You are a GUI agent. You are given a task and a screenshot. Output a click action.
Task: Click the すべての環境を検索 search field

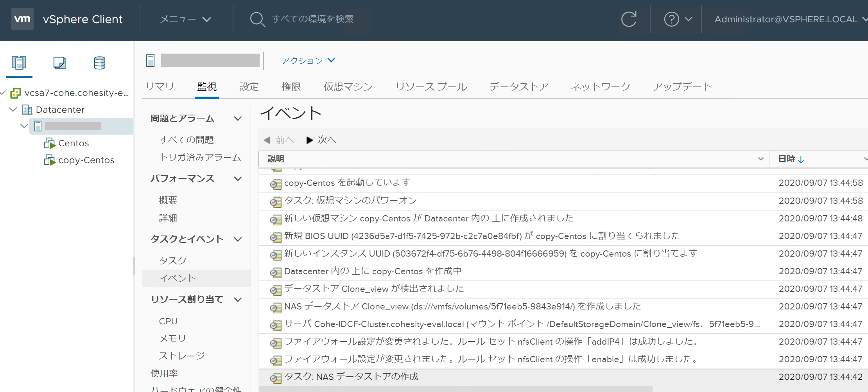(x=313, y=19)
